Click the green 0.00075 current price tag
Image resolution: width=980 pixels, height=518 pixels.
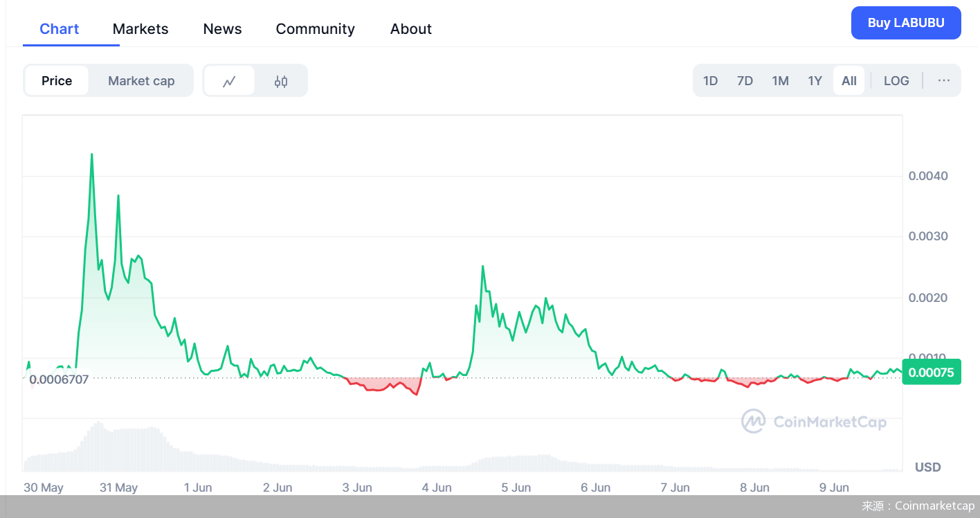click(x=931, y=373)
